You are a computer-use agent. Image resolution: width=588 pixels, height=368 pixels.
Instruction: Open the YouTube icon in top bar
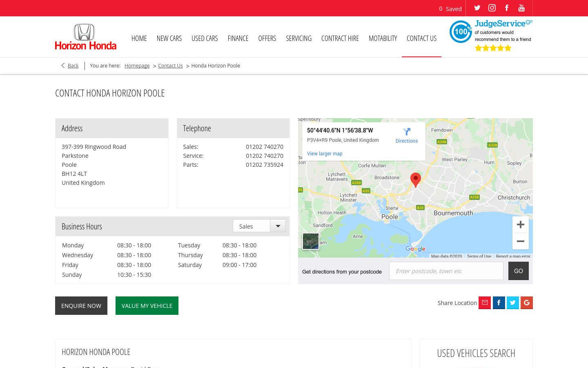coord(521,8)
